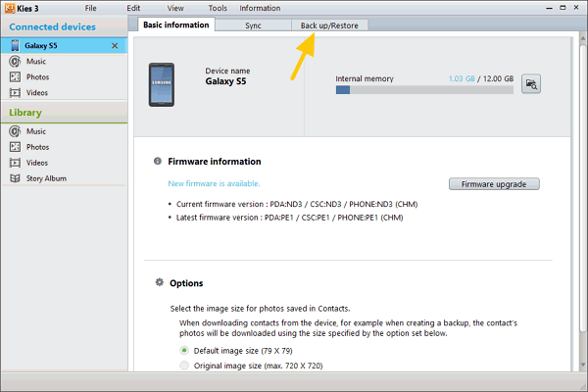Click the Firmware upgrade button

(x=494, y=184)
